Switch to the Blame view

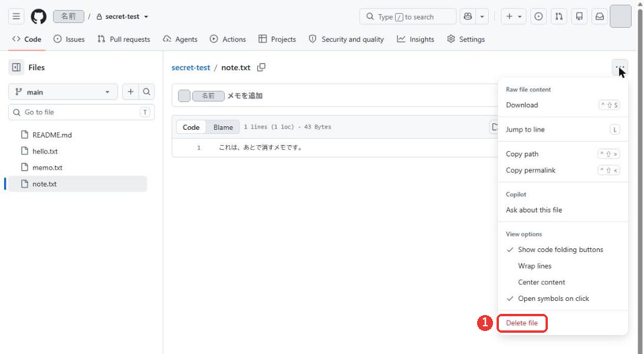pos(223,127)
